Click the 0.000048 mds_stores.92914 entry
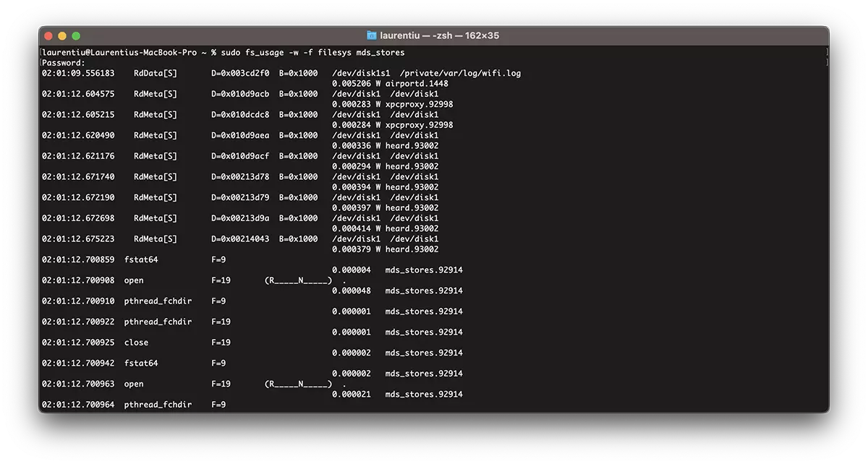Screen dimensions: 868x464 coord(397,291)
